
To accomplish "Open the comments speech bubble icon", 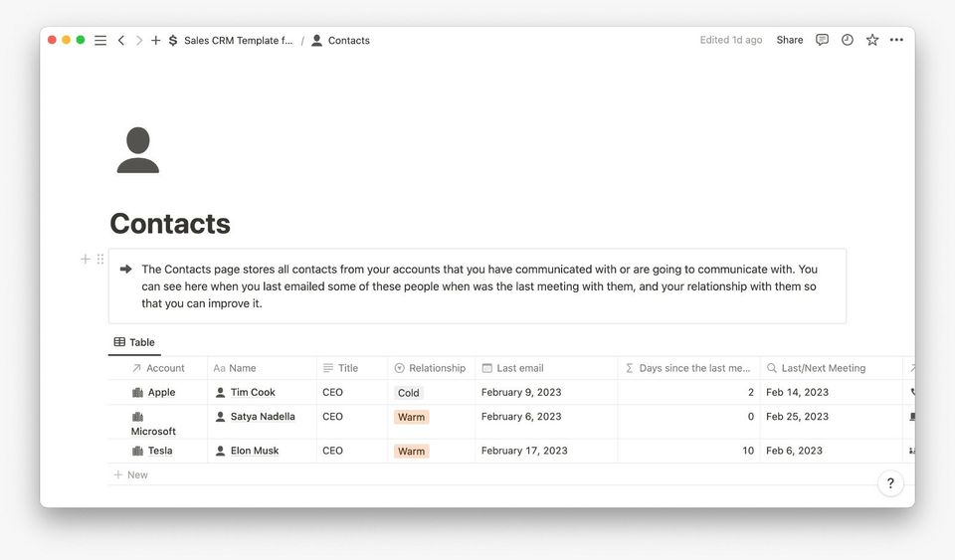I will click(822, 40).
